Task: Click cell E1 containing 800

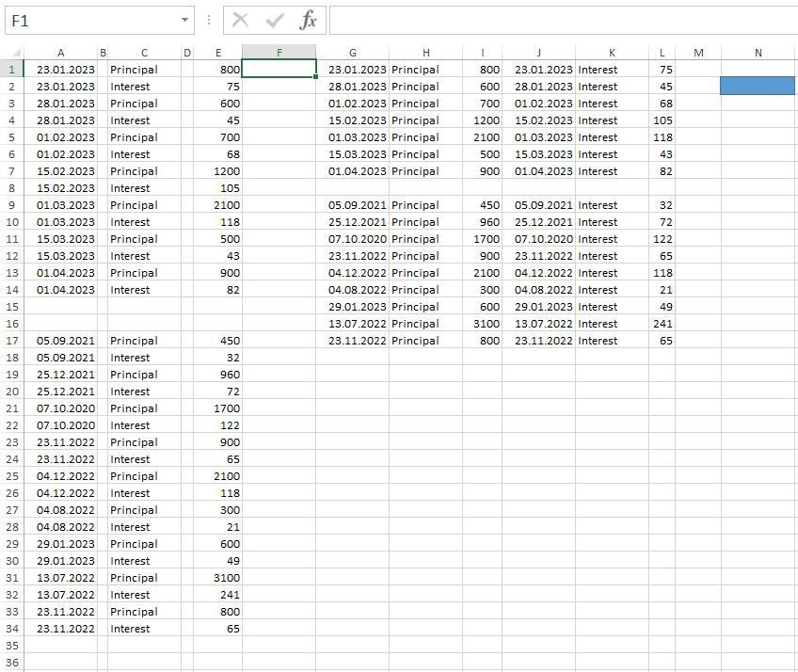Action: coord(217,70)
